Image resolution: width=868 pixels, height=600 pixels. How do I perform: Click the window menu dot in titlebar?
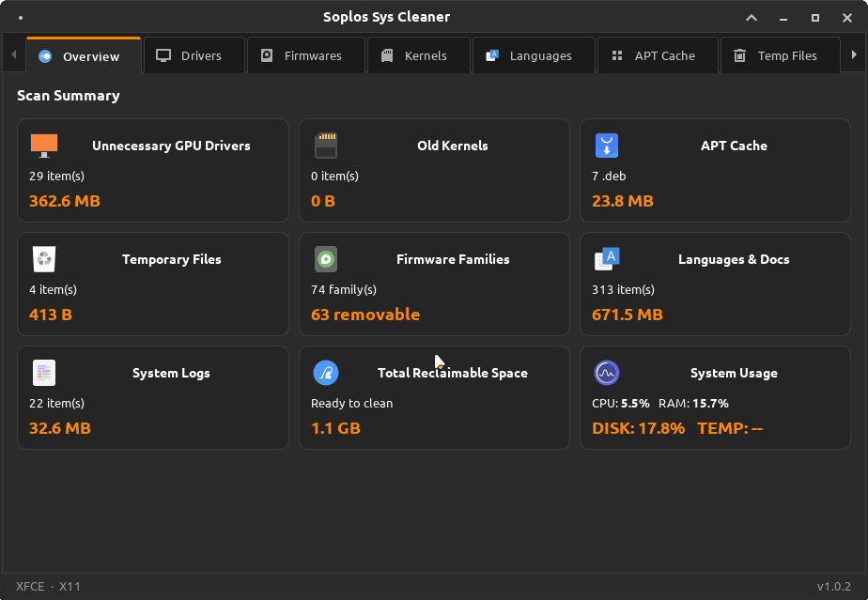coord(21,18)
